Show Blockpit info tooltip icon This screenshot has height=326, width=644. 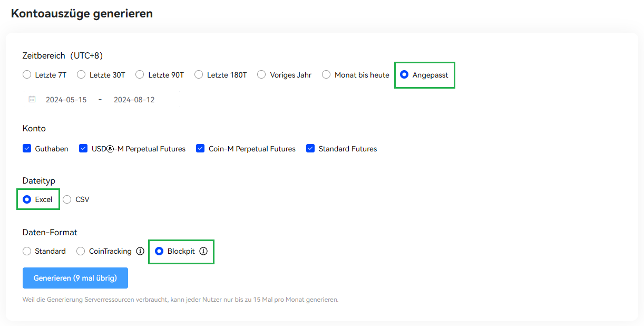point(203,251)
